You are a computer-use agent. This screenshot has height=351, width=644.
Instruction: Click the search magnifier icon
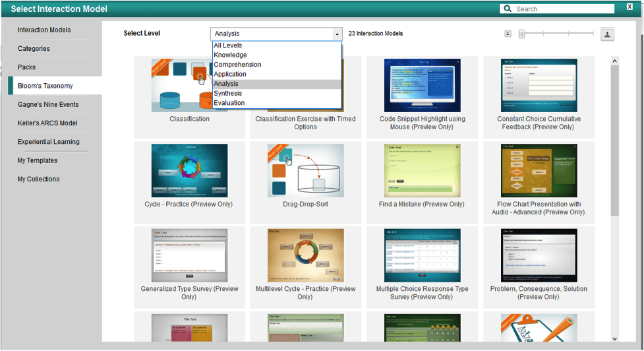[508, 9]
